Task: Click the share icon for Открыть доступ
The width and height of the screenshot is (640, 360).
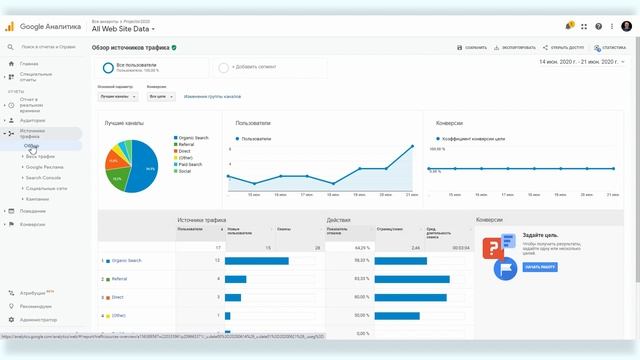Action: (545, 47)
